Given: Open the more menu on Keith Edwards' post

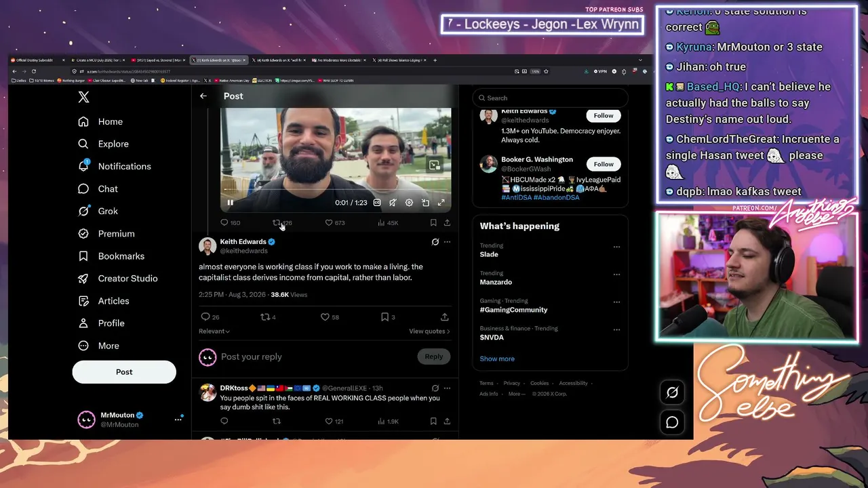Looking at the screenshot, I should coord(447,242).
